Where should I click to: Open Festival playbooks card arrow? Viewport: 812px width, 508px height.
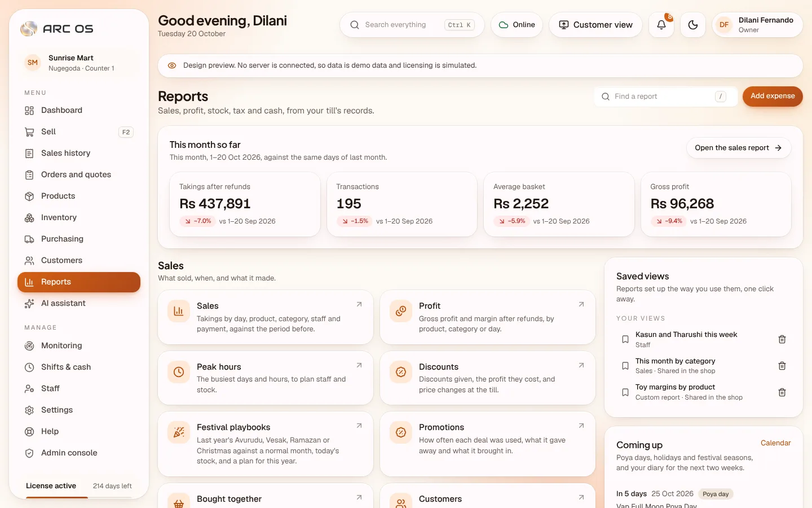tap(359, 426)
